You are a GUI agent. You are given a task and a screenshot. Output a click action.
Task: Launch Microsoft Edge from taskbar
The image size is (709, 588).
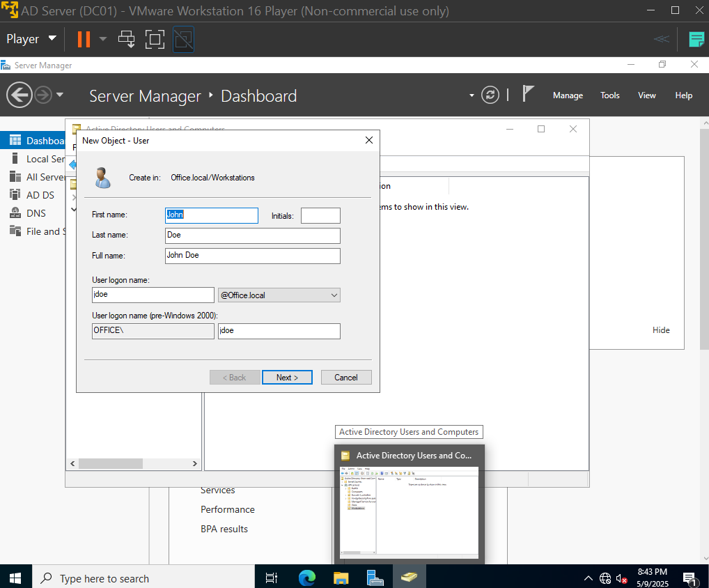tap(307, 578)
